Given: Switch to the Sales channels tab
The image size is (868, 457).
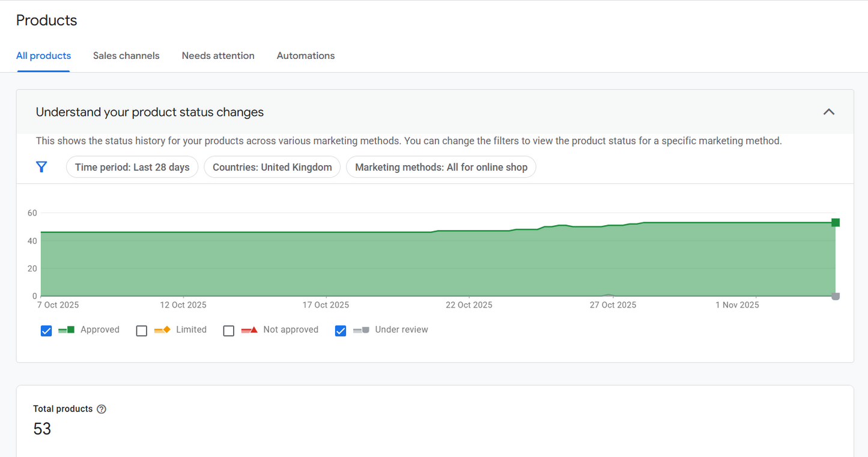Looking at the screenshot, I should [x=126, y=55].
